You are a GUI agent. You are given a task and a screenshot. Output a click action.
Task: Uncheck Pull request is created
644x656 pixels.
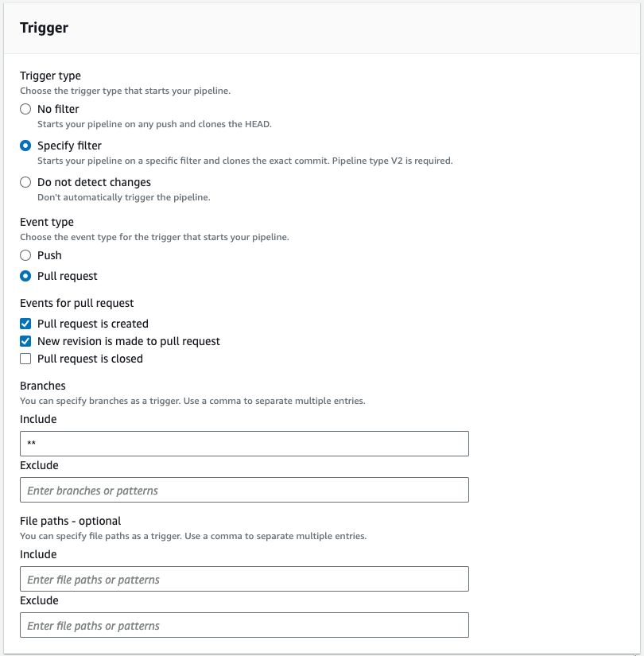[25, 324]
